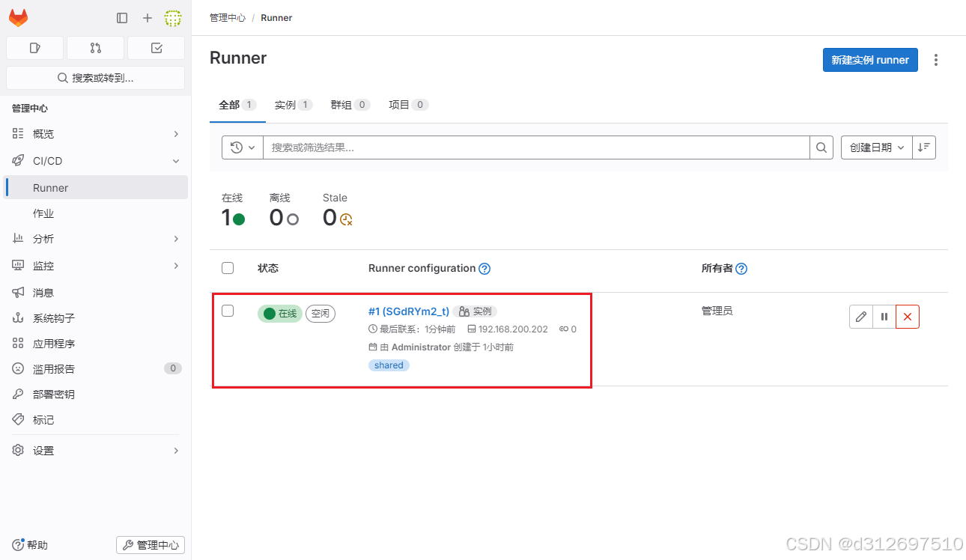The height and width of the screenshot is (560, 966).
Task: Open 消息 in the sidebar
Action: coord(96,293)
